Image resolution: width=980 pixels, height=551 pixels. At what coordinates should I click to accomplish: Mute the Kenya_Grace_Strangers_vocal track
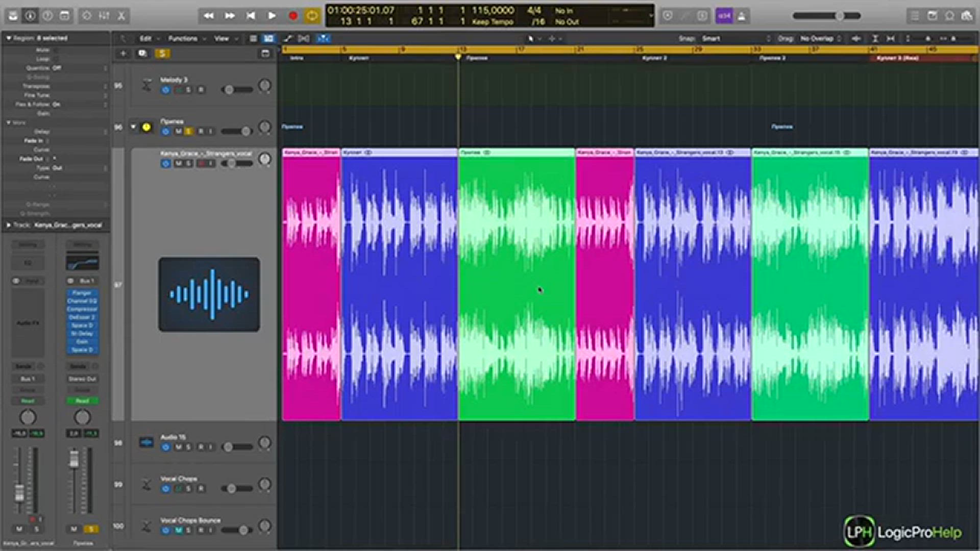(178, 164)
